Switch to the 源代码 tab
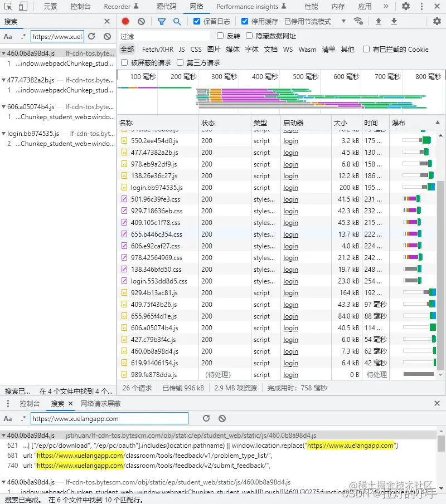The height and width of the screenshot is (504, 446). coord(166,7)
